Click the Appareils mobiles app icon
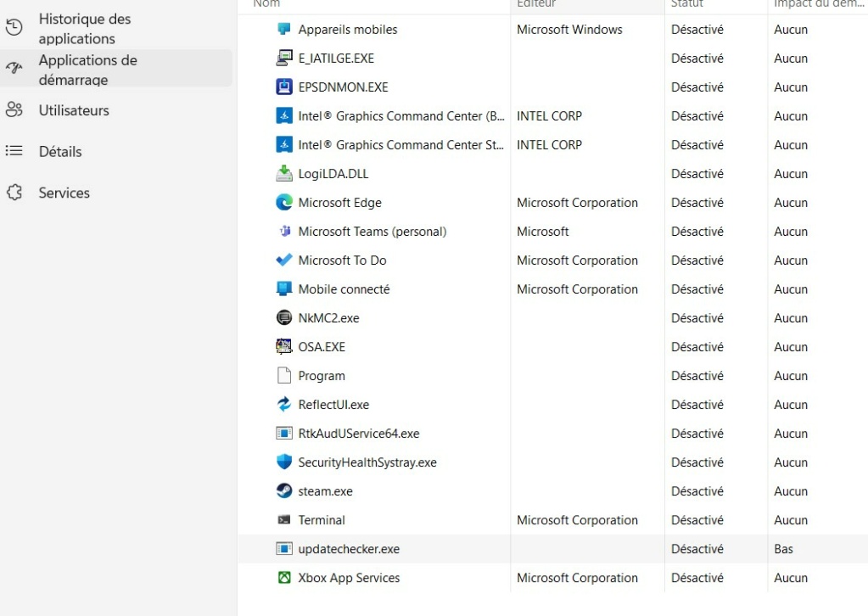 (x=284, y=29)
